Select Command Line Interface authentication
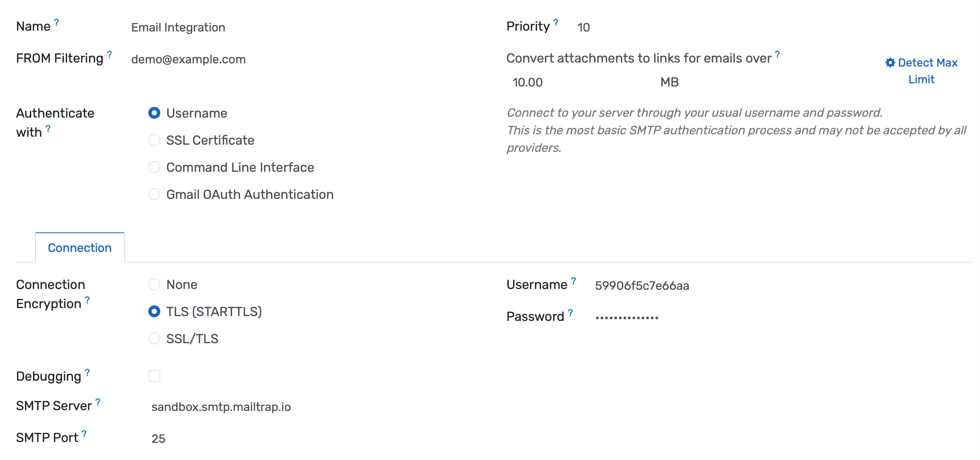This screenshot has width=980, height=460. [154, 167]
